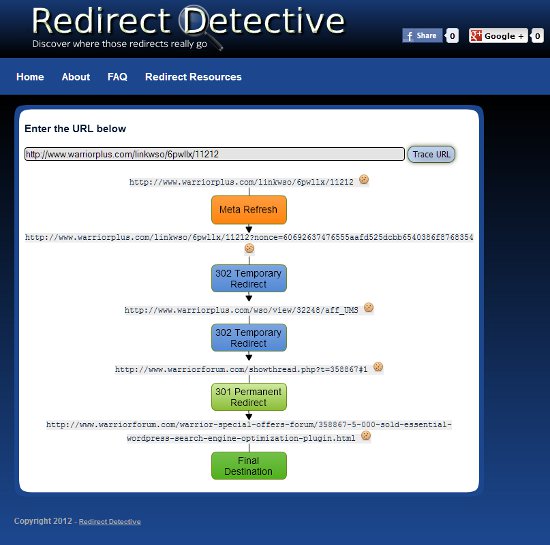Click the green 301 Permanent Redirect box
The width and height of the screenshot is (550, 545).
tap(249, 397)
